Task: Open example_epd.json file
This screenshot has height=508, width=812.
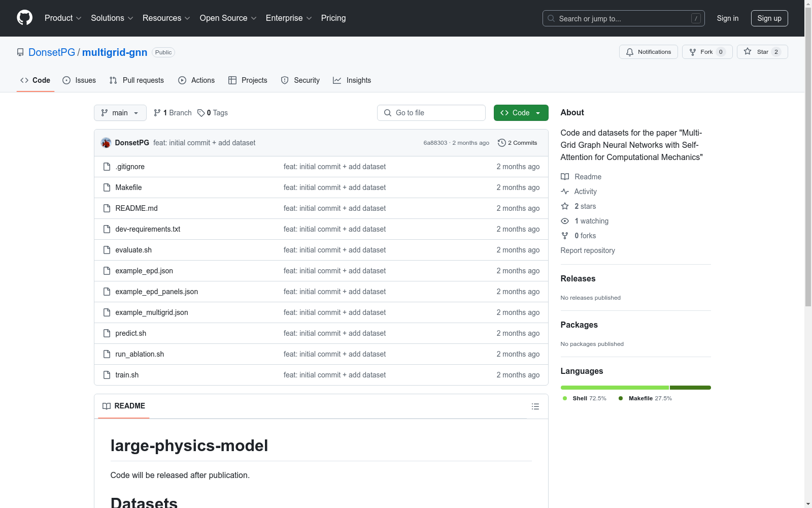Action: [144, 271]
